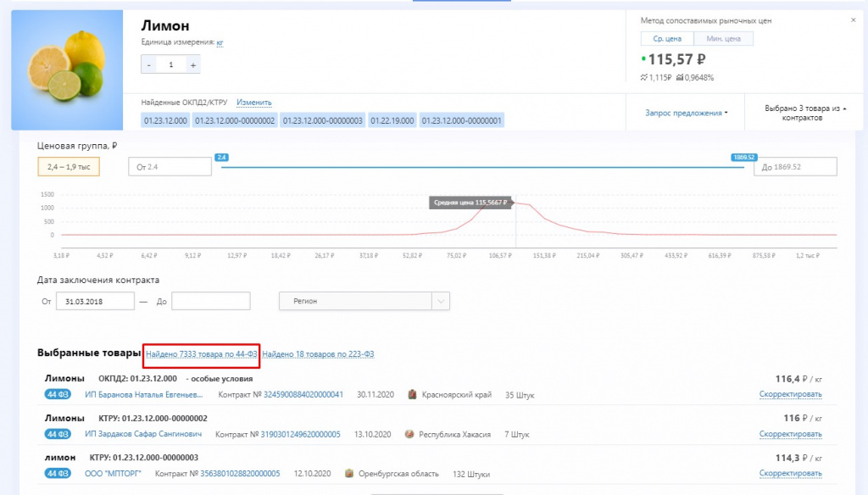Increase quantity with the plus button
Image resolution: width=868 pixels, height=495 pixels.
tap(192, 64)
